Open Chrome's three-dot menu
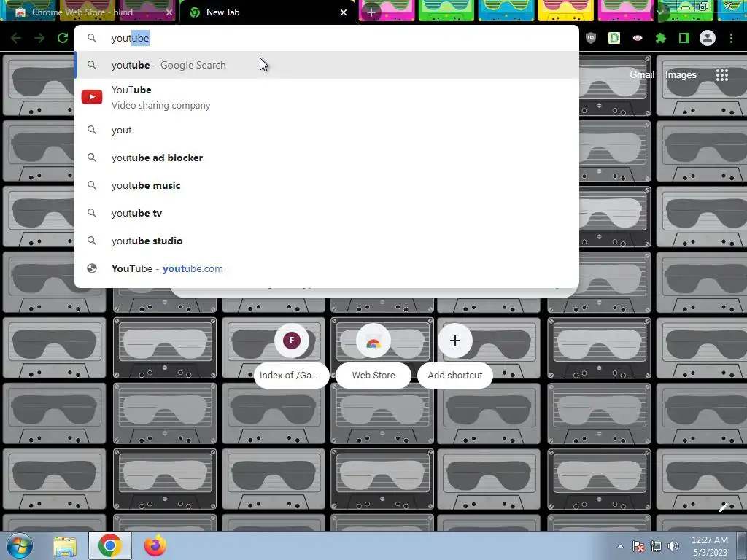This screenshot has width=747, height=560. pos(731,38)
